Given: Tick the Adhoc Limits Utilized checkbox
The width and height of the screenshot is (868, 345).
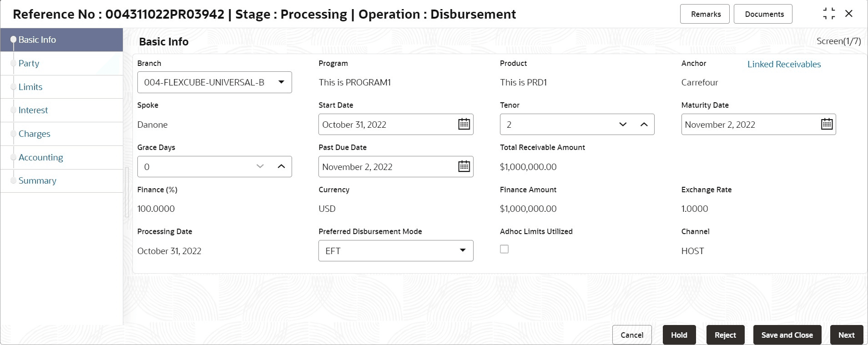Looking at the screenshot, I should [504, 249].
